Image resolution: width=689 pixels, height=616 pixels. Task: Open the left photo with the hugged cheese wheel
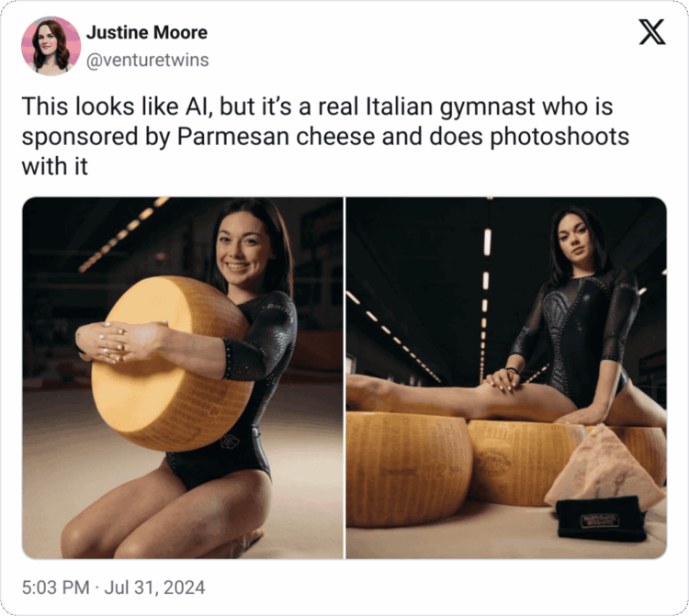point(183,378)
